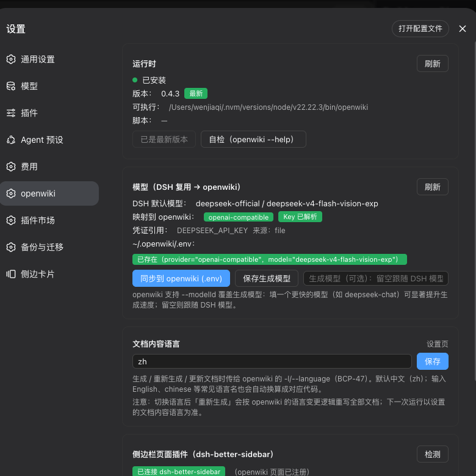Click the database icon beside 模型
The height and width of the screenshot is (476, 476).
point(11,86)
